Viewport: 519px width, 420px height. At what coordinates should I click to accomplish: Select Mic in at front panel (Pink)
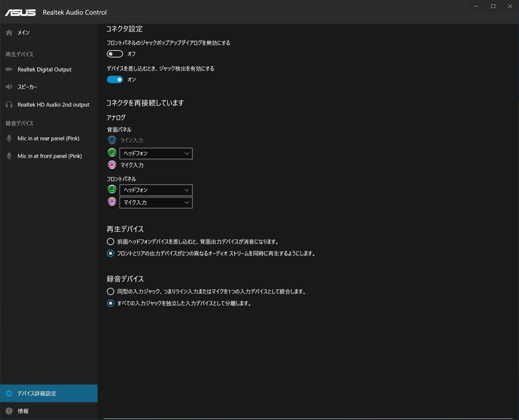click(x=49, y=156)
